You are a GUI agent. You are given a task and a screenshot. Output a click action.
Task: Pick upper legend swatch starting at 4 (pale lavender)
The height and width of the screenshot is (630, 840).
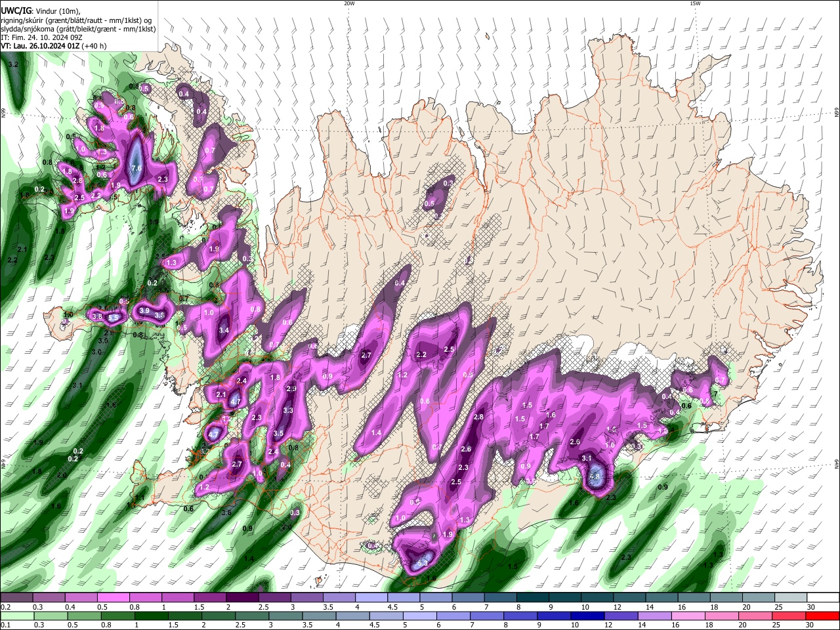tap(371, 597)
